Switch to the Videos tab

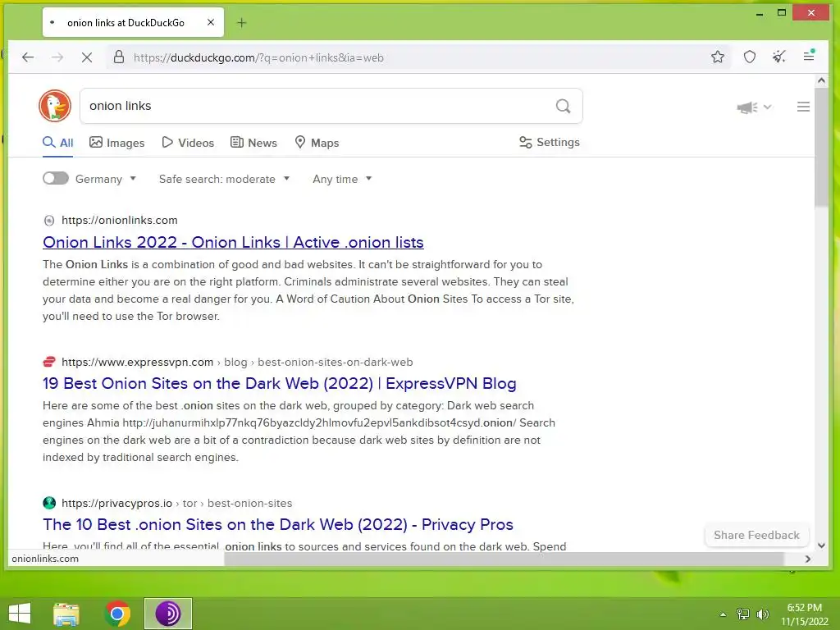click(188, 143)
